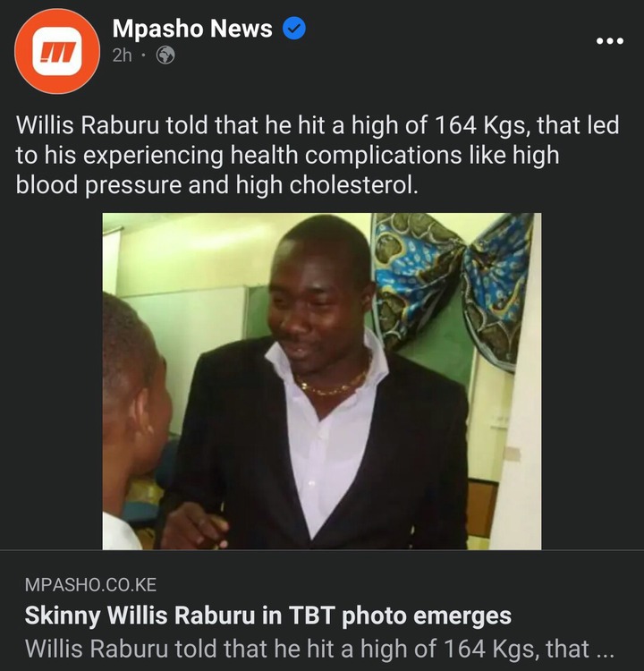This screenshot has height=671, width=644.
Task: Click the post caption about 164 Kgs
Action: click(318, 155)
